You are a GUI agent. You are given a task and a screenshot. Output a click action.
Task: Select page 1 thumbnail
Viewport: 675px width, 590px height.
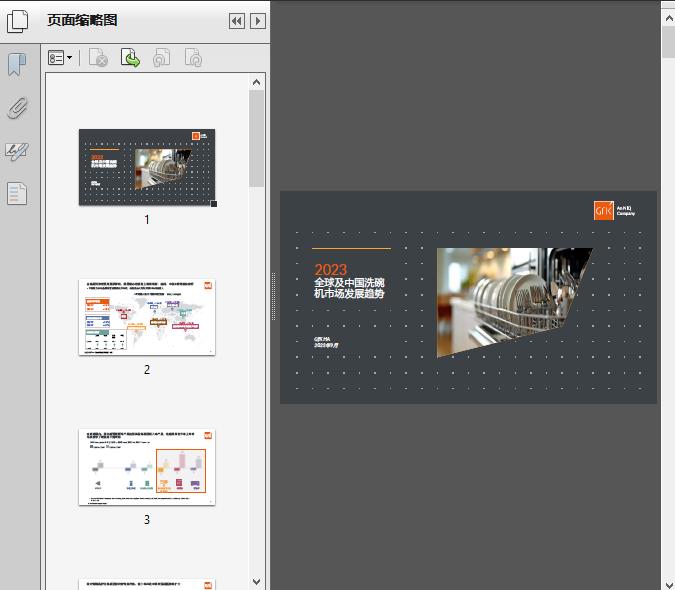point(147,167)
